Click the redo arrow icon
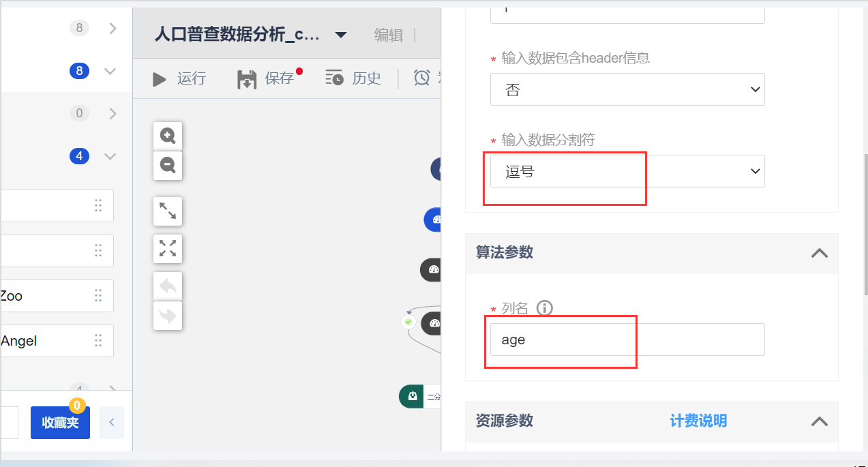The image size is (868, 467). tap(168, 316)
